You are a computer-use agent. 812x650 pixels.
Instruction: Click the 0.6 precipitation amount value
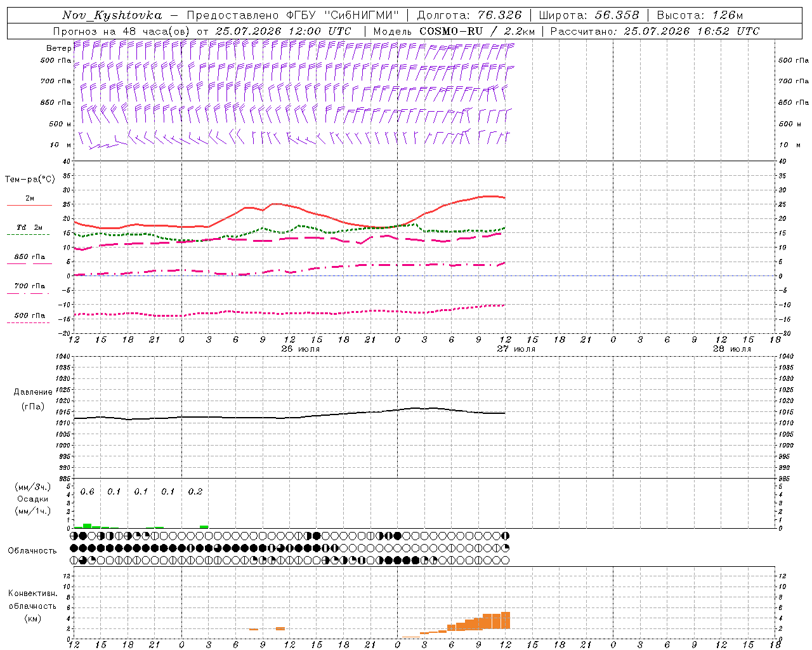click(87, 492)
